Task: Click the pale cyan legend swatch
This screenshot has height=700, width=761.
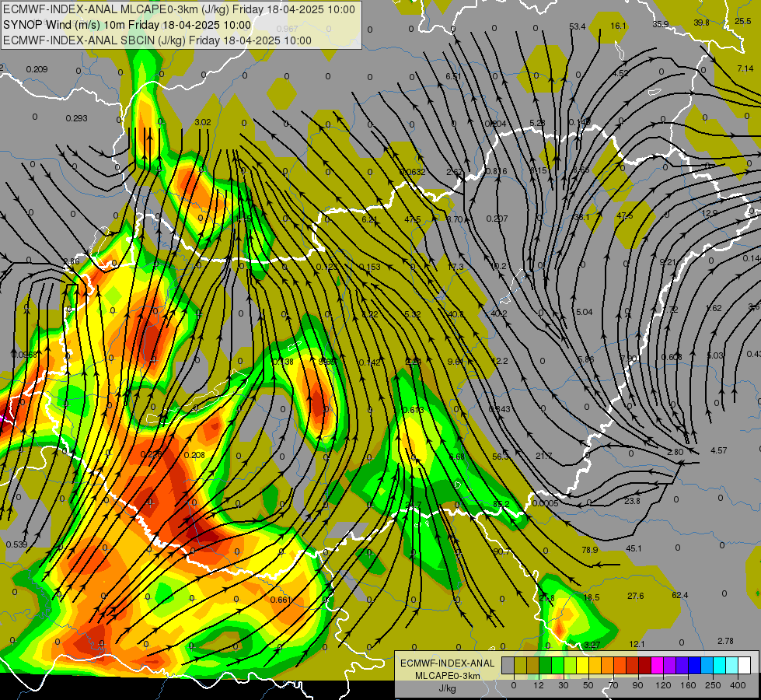Action: click(732, 665)
